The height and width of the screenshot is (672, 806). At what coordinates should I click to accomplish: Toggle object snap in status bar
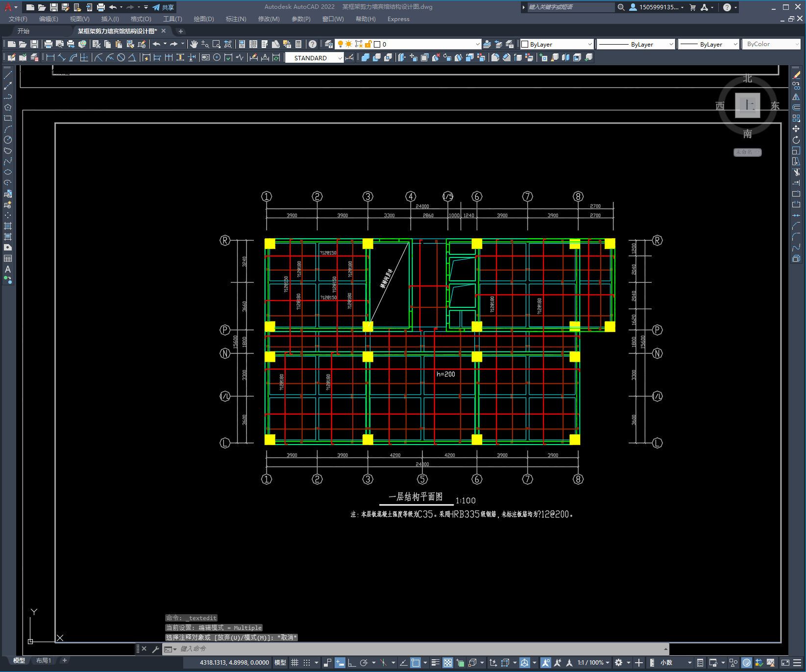415,663
